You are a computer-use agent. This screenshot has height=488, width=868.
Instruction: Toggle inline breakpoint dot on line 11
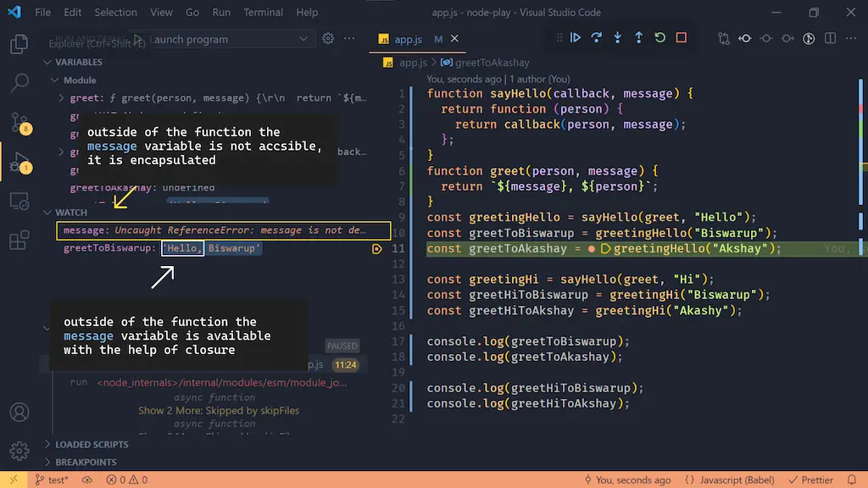tap(591, 249)
